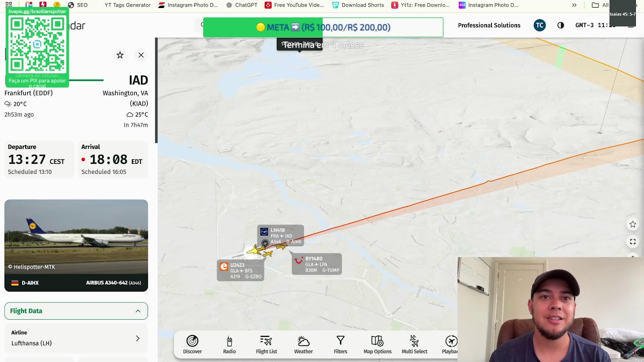644x362 pixels.
Task: Open the Radio tool
Action: 229,345
